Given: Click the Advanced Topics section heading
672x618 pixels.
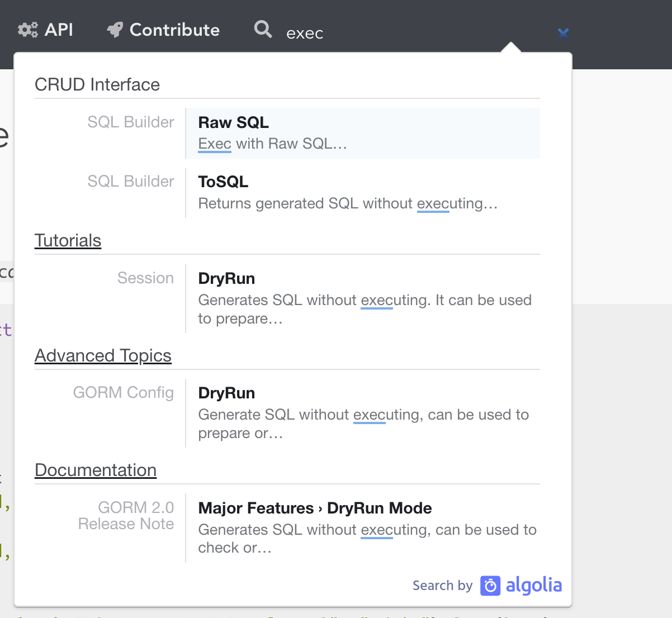Looking at the screenshot, I should click(103, 356).
